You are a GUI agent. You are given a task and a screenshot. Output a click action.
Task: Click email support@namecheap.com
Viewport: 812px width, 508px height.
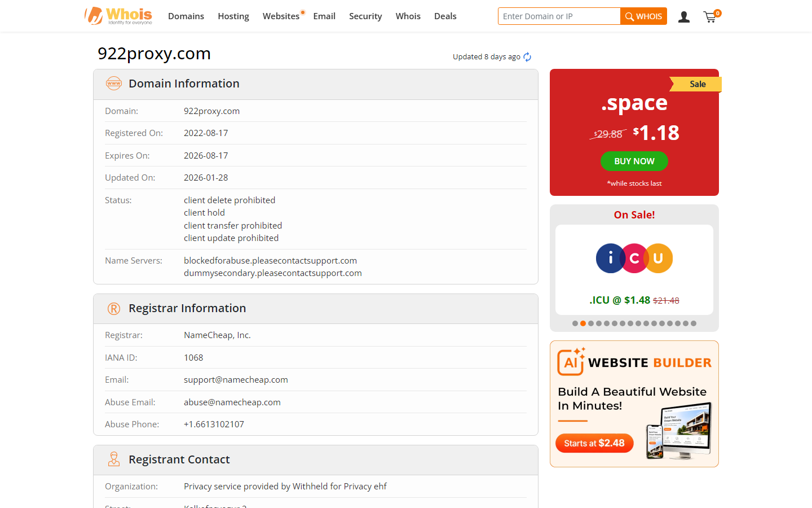coord(236,380)
